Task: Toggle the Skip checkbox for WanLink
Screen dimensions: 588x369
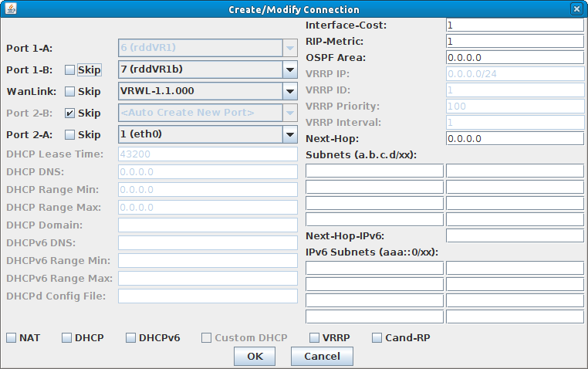Action: click(x=69, y=92)
